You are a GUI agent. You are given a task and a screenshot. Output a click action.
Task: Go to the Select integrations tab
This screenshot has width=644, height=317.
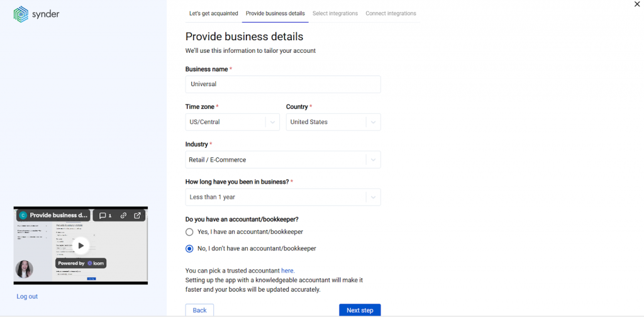tap(335, 13)
